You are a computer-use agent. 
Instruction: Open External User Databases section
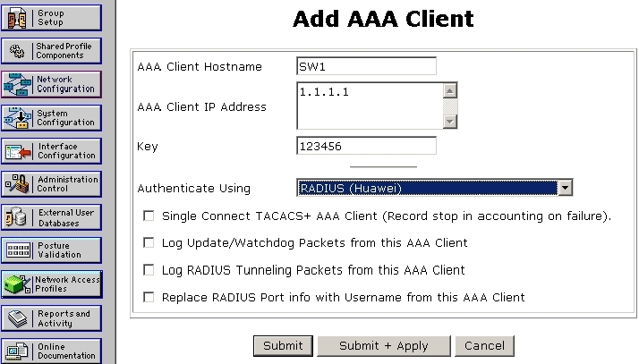point(51,217)
